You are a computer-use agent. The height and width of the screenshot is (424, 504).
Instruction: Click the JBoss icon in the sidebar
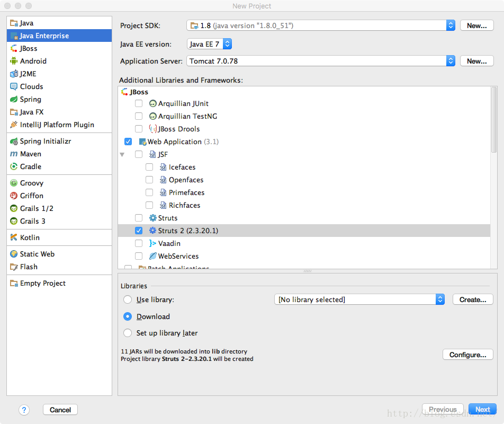pyautogui.click(x=14, y=49)
